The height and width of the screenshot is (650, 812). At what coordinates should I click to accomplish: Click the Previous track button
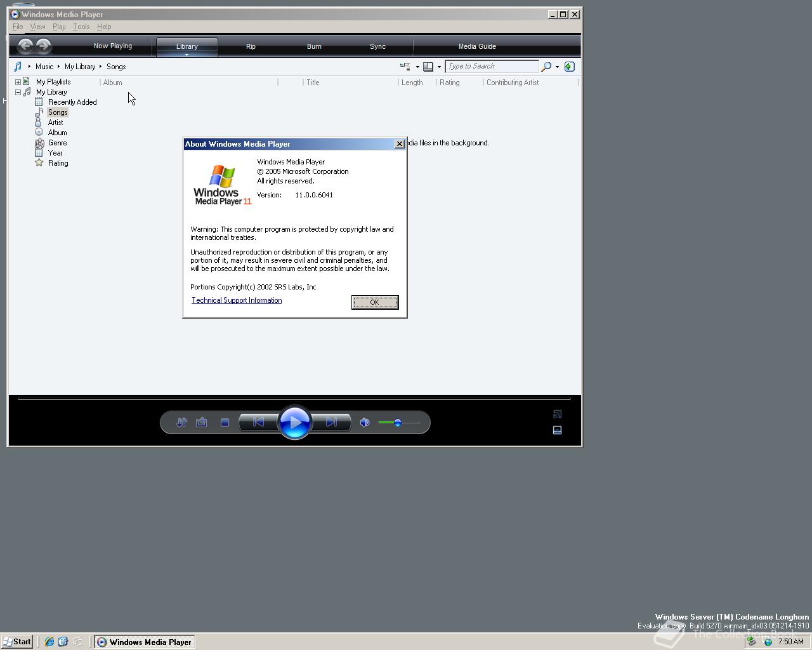258,422
